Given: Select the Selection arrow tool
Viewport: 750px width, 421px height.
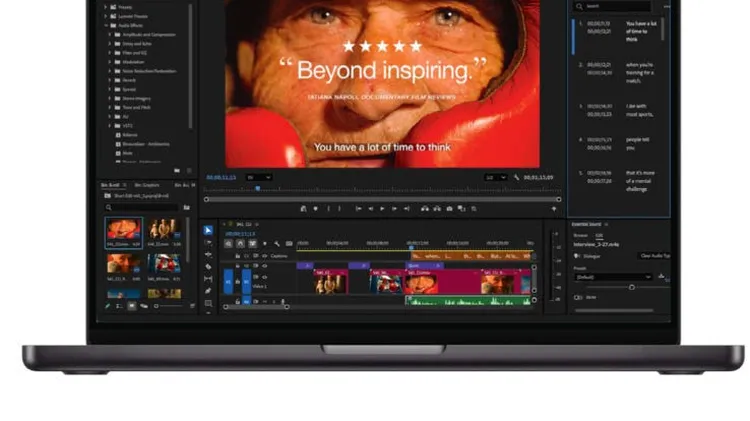Looking at the screenshot, I should coord(208,230).
